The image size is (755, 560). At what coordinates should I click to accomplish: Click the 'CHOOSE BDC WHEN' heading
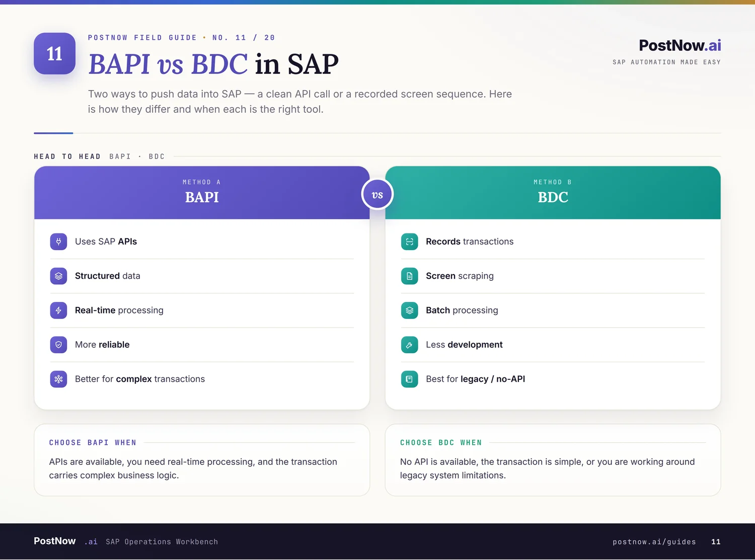coord(441,443)
